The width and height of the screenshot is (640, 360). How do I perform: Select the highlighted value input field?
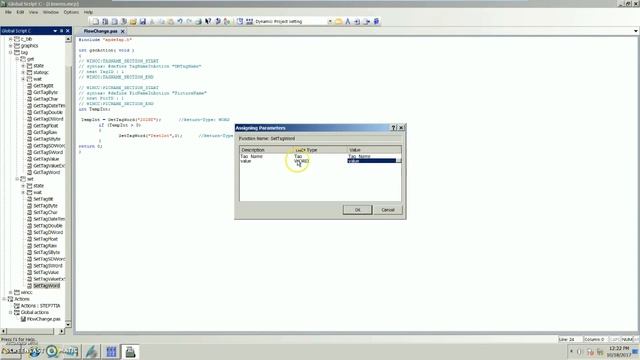pos(371,161)
